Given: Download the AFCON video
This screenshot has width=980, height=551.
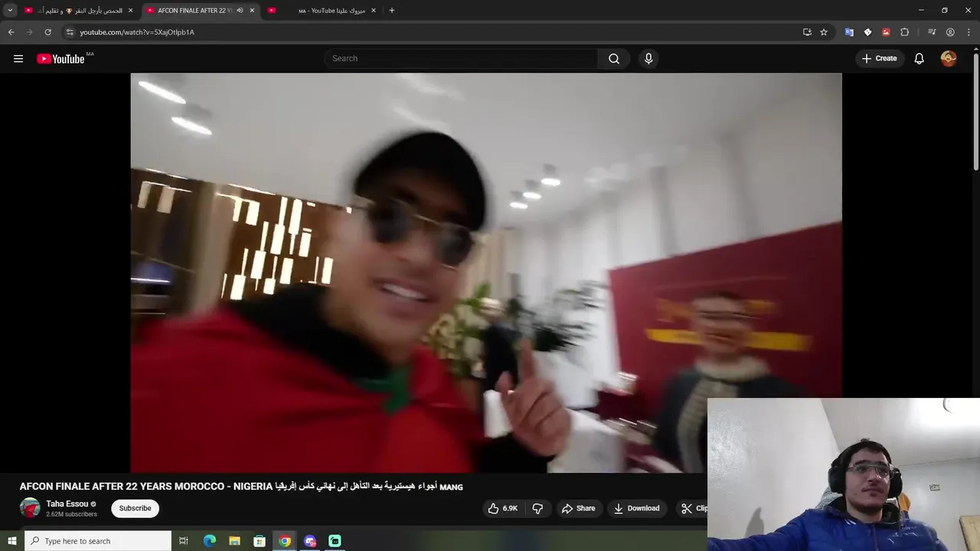Looking at the screenshot, I should (636, 508).
